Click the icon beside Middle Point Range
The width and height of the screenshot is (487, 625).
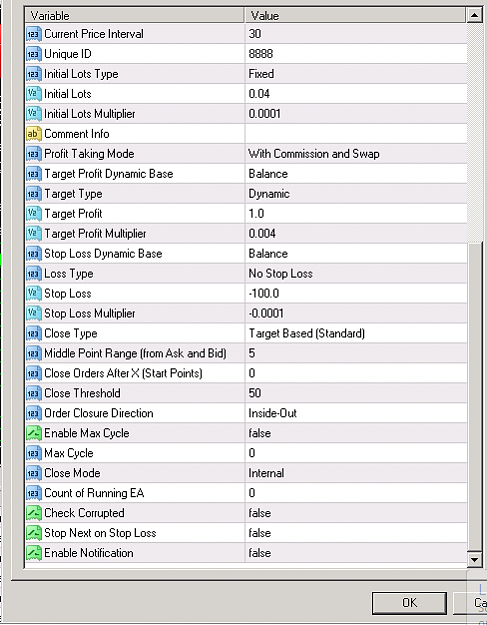(x=34, y=353)
